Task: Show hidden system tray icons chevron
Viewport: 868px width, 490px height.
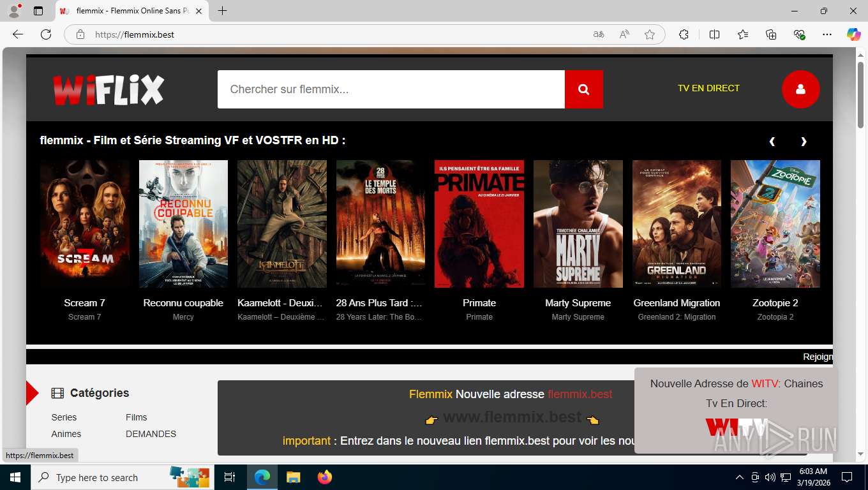Action: [x=740, y=477]
